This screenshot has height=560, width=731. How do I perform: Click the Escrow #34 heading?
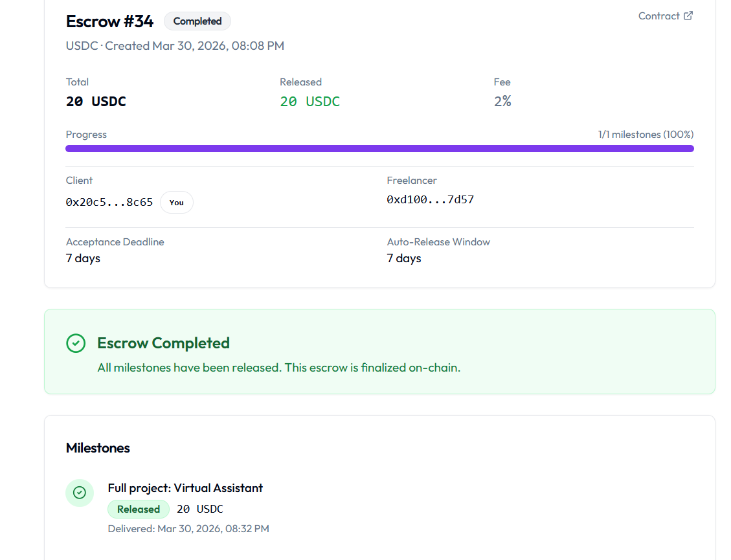(x=109, y=21)
